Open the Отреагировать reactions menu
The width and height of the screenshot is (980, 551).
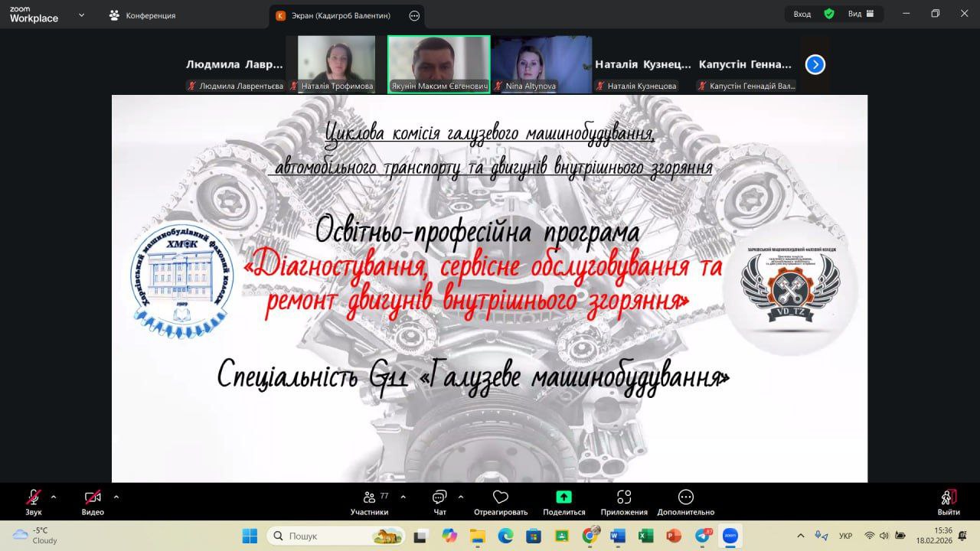pyautogui.click(x=501, y=502)
